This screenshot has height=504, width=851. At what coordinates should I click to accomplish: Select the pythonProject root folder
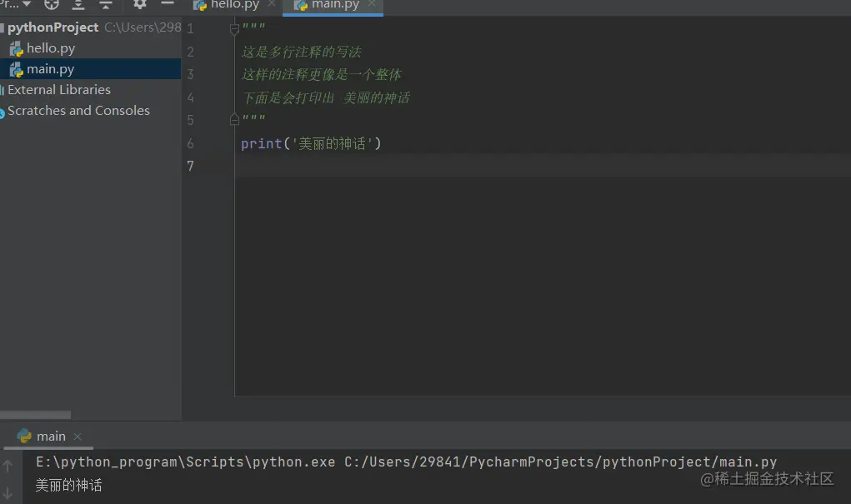click(50, 27)
